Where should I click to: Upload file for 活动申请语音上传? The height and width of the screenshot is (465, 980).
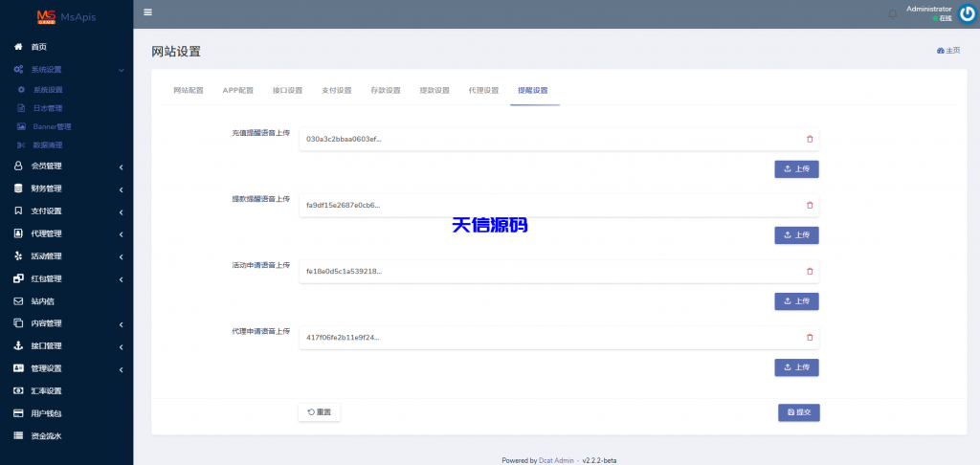pyautogui.click(x=796, y=301)
